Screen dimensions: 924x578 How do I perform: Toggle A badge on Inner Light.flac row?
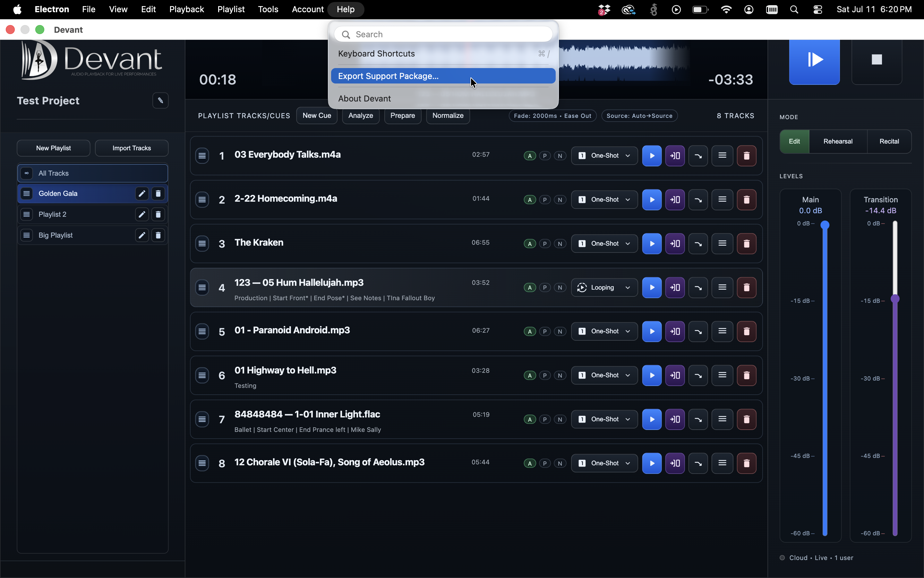tap(530, 419)
